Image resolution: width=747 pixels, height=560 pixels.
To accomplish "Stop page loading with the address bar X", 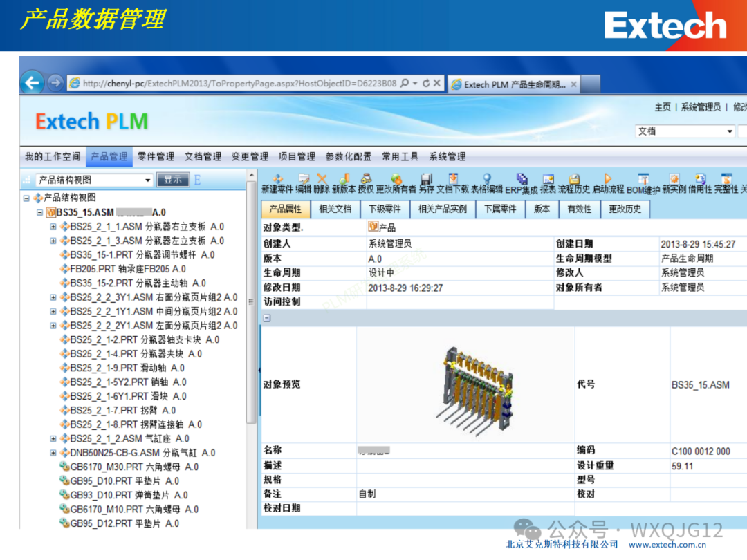I will click(437, 83).
